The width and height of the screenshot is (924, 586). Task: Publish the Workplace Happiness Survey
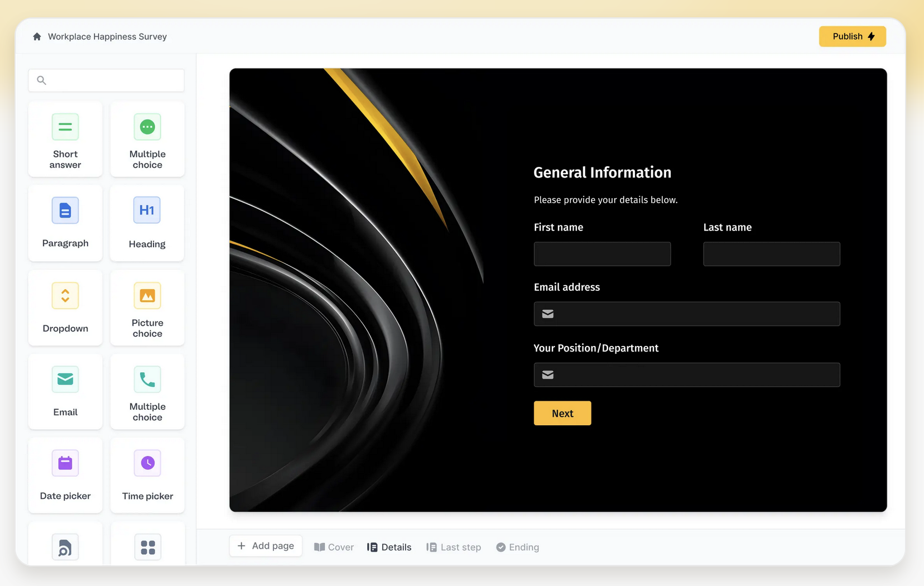(851, 36)
